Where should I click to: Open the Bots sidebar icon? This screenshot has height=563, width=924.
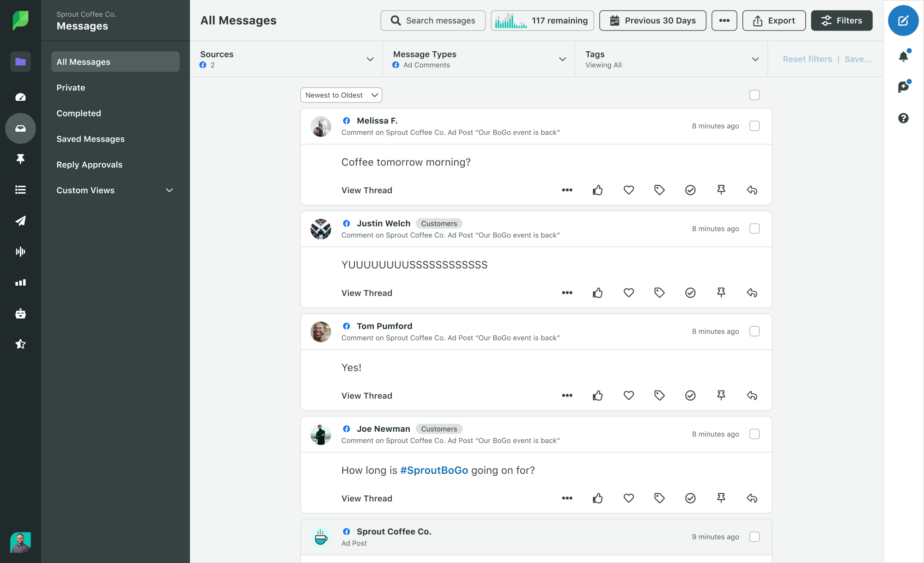coord(20,313)
